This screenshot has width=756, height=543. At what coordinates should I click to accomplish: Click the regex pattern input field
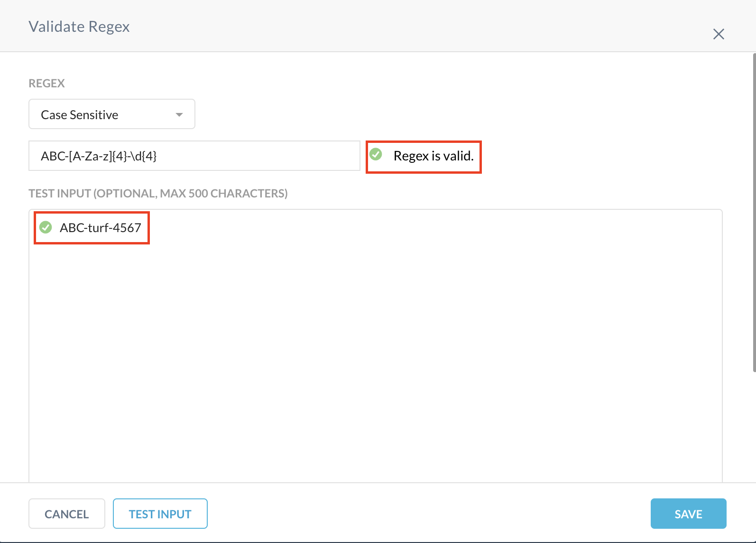click(194, 156)
